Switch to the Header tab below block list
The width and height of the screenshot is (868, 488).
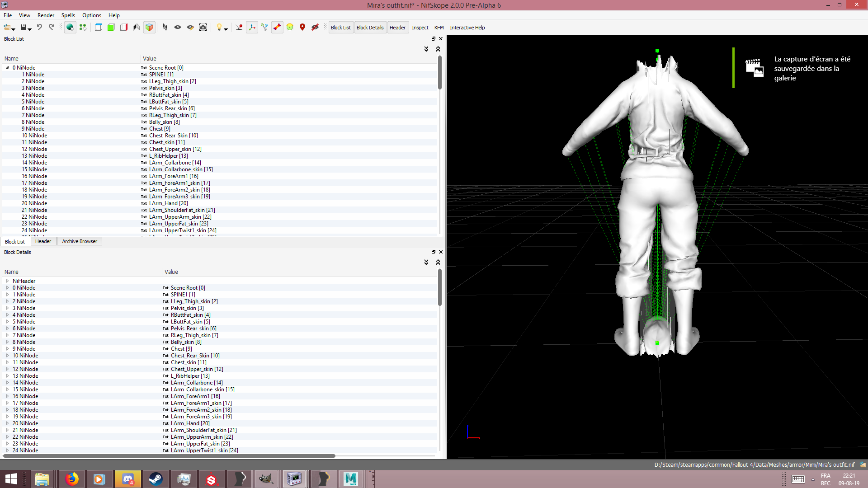point(43,241)
